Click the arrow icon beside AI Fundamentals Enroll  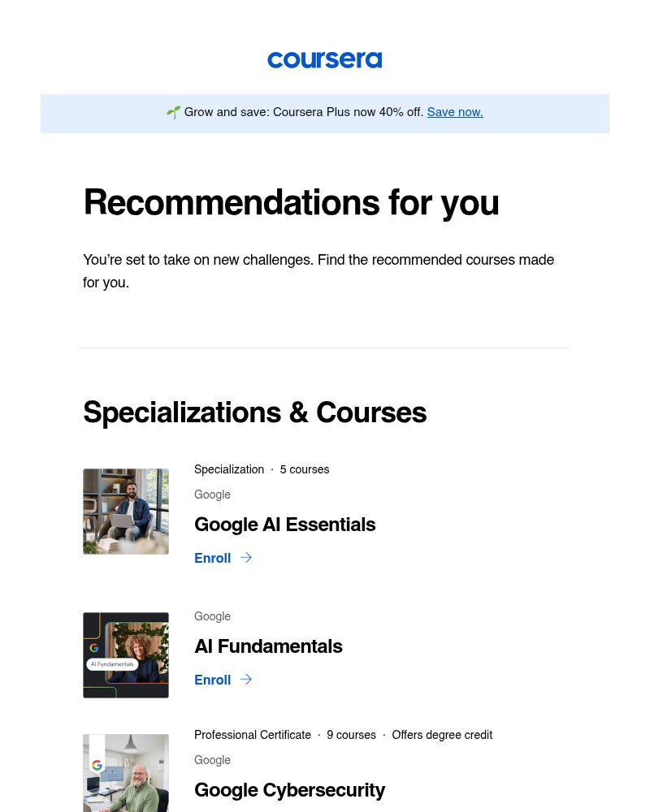pyautogui.click(x=245, y=680)
